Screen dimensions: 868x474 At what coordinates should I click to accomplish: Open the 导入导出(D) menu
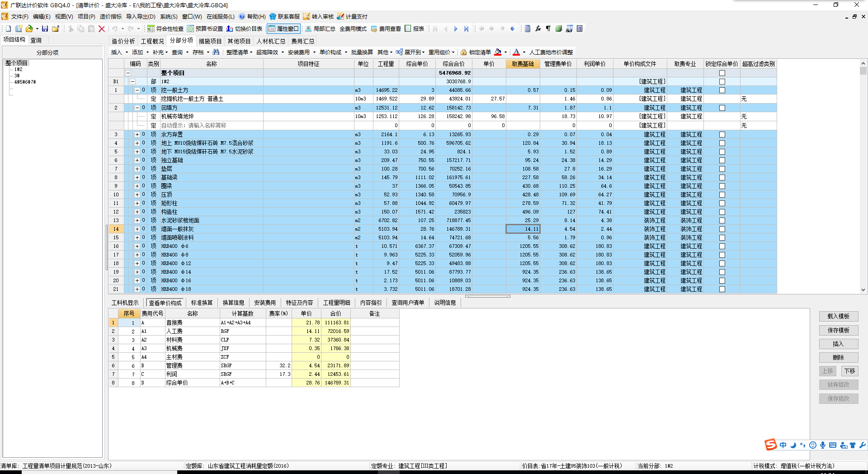point(141,16)
